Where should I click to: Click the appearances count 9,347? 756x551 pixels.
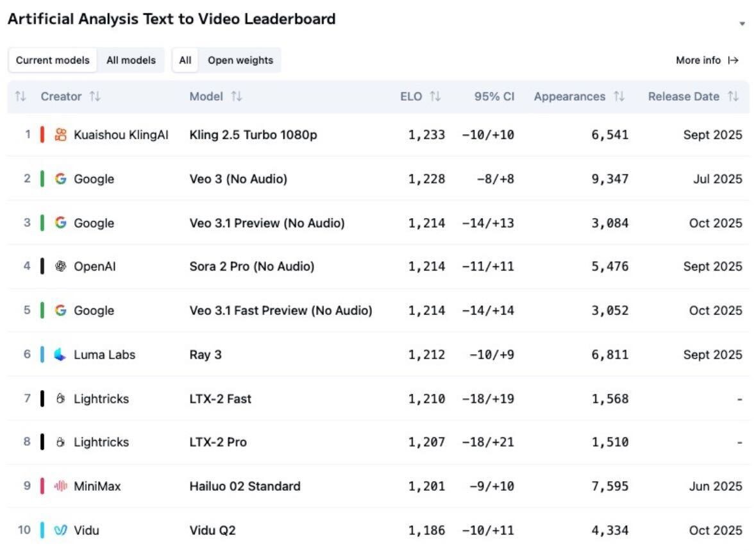click(x=610, y=179)
